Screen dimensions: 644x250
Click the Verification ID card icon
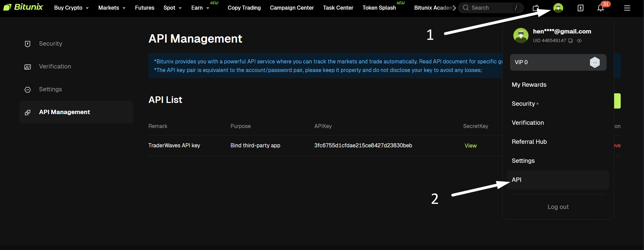coord(27,67)
